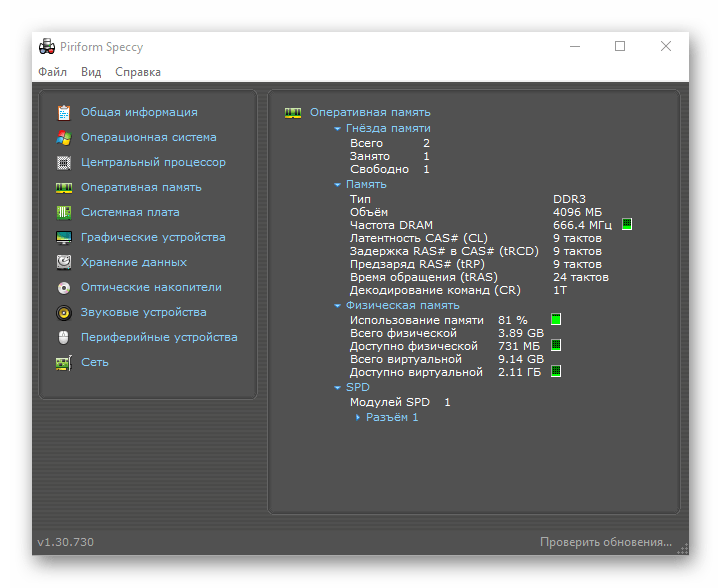This screenshot has height=588, width=721.
Task: Toggle the green indicator next to Использование памяти
Action: (556, 319)
